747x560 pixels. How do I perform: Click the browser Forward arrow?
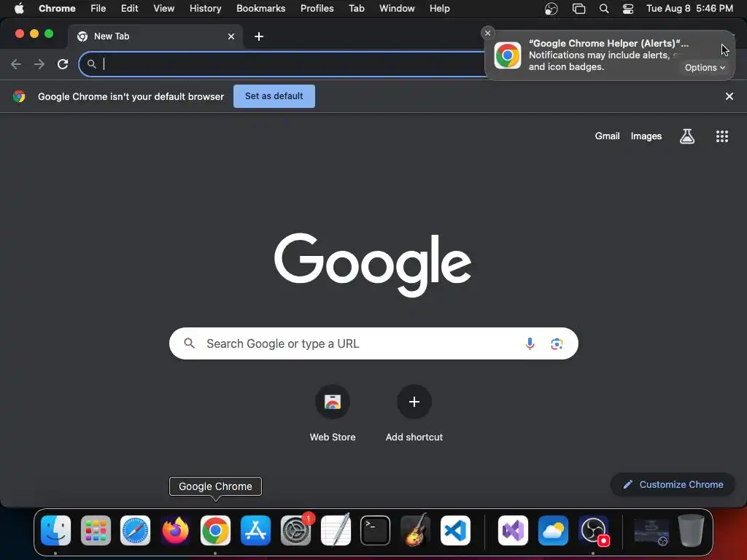pyautogui.click(x=39, y=64)
